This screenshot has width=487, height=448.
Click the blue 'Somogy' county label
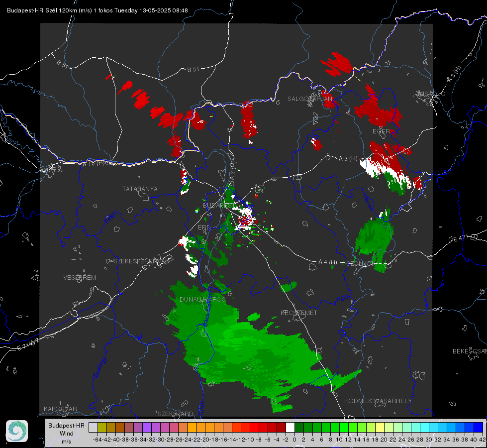pos(99,367)
